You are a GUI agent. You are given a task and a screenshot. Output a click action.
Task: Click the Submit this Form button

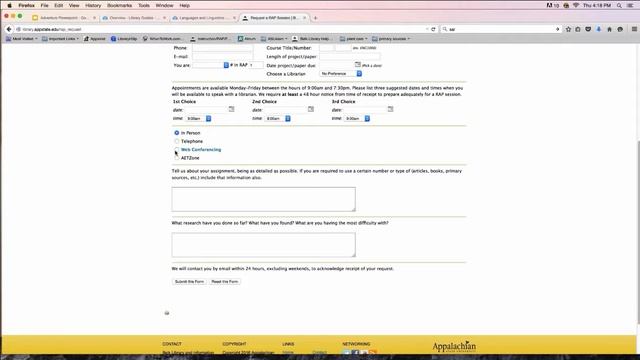[189, 282]
